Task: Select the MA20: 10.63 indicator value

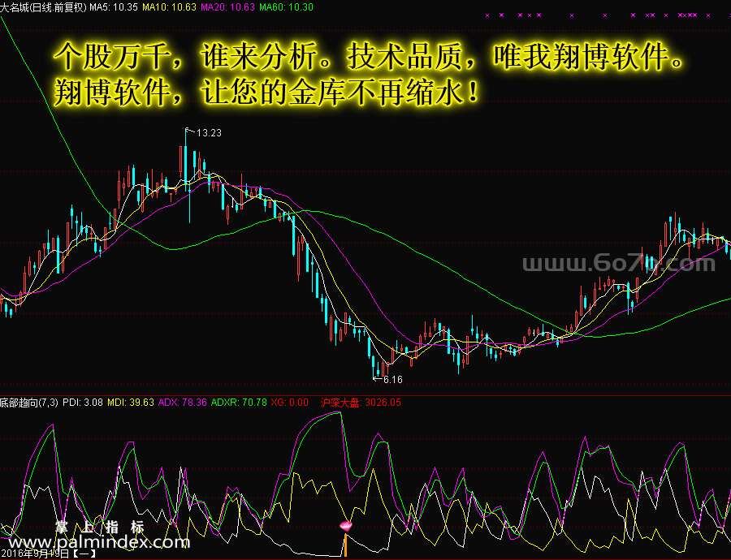Action: click(x=228, y=7)
